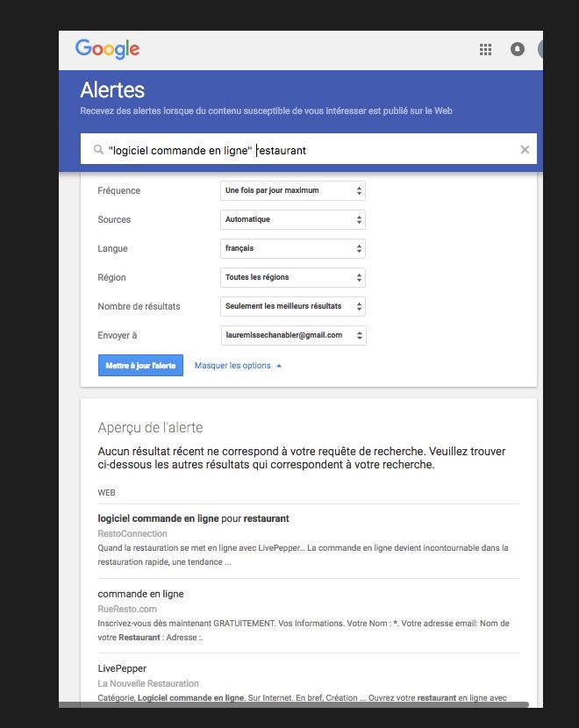Click the RestoConnection 'Quand la restauration' snippet
This screenshot has height=728, width=579.
click(303, 555)
